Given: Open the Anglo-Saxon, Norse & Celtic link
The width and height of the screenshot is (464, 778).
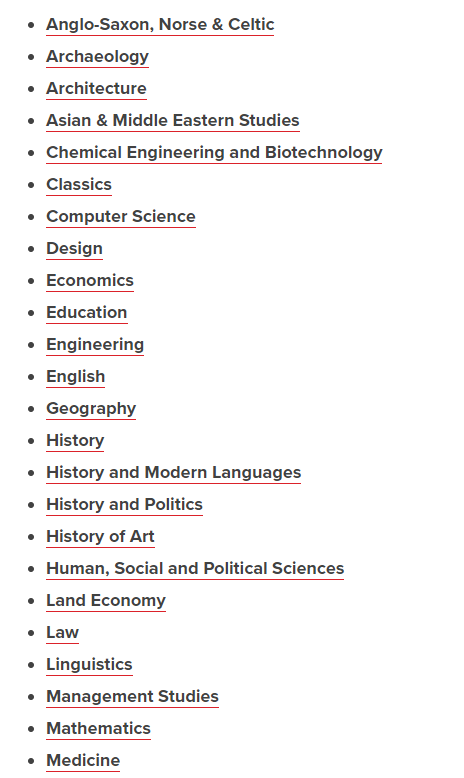Looking at the screenshot, I should click(160, 24).
